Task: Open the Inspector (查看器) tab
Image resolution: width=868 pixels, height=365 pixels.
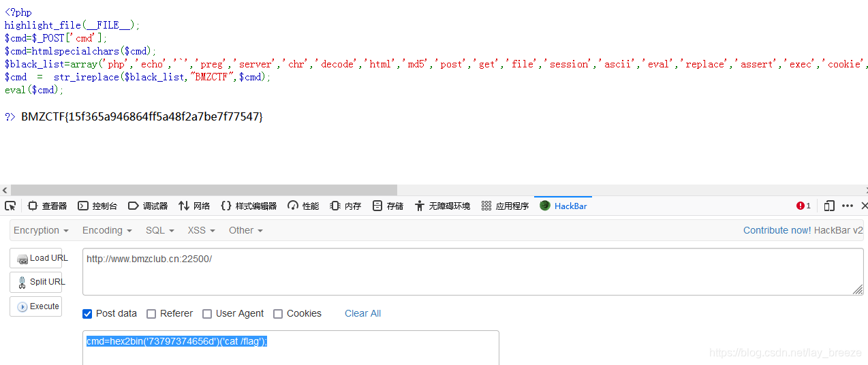Action: pyautogui.click(x=47, y=206)
